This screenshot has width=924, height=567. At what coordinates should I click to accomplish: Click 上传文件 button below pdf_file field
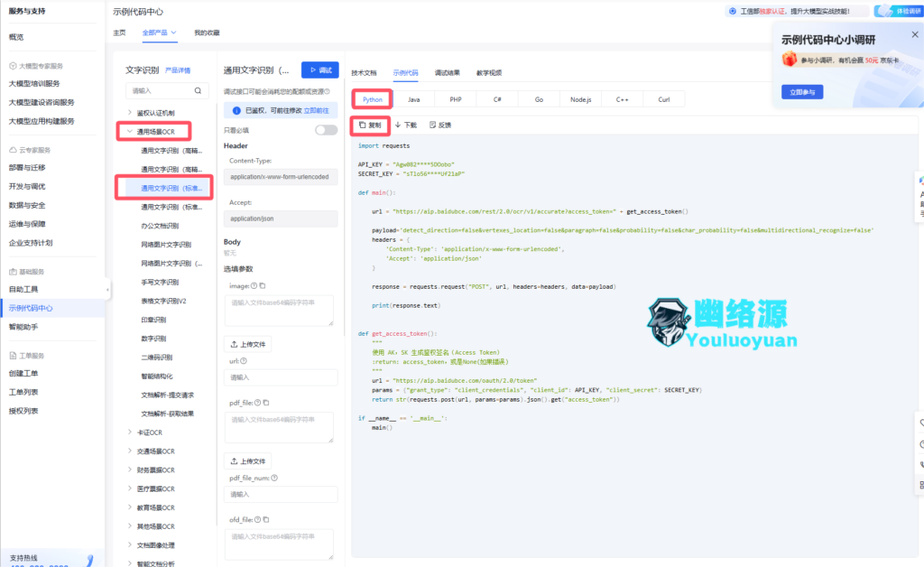click(247, 461)
